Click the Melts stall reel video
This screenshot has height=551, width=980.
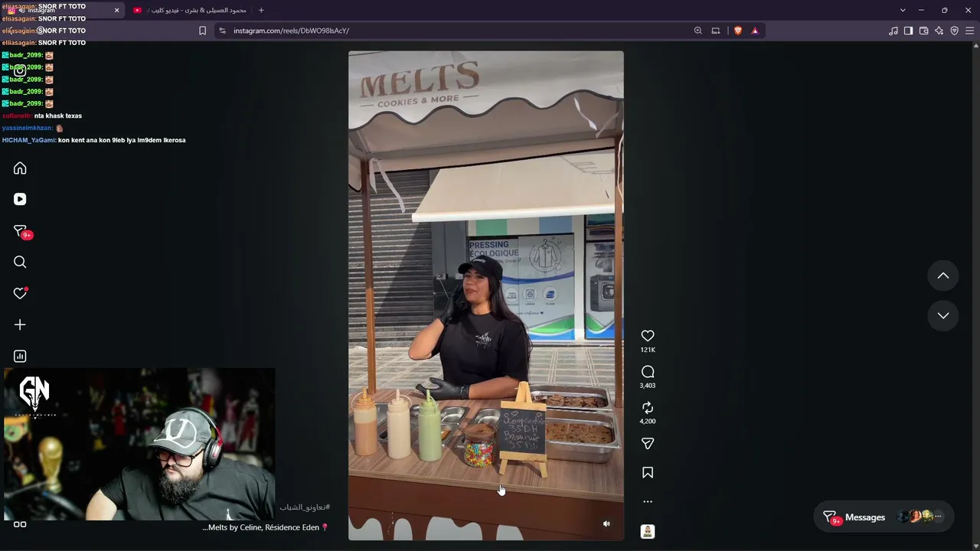coord(486,295)
